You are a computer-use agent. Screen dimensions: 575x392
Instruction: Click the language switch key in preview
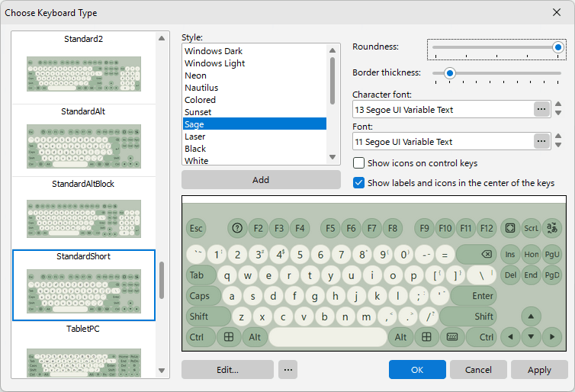(x=552, y=228)
